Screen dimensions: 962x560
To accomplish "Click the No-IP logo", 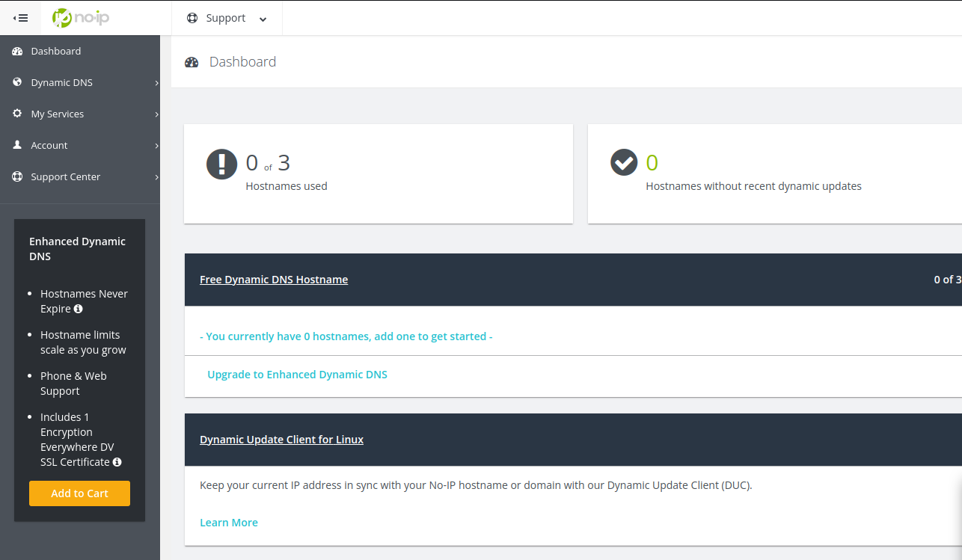I will (x=80, y=18).
